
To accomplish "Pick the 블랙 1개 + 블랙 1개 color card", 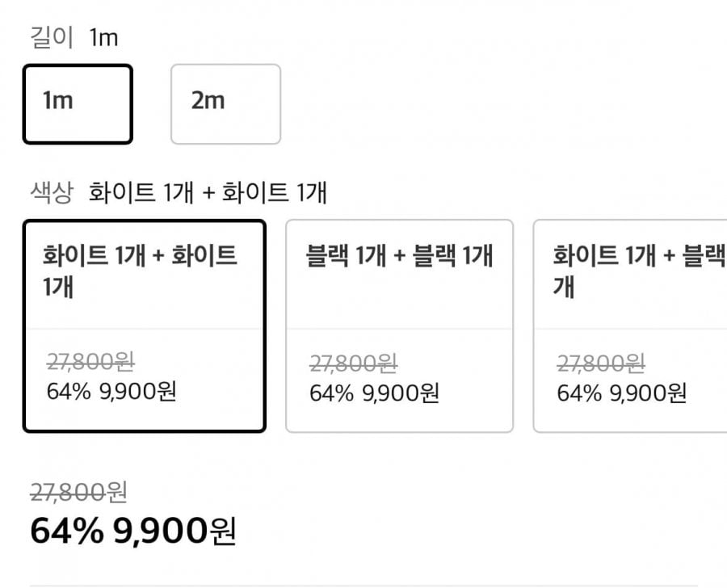I will [399, 325].
